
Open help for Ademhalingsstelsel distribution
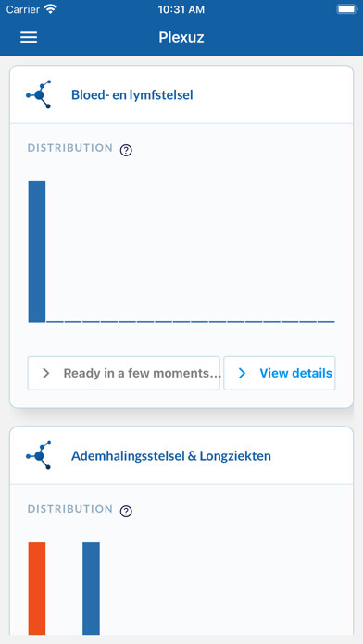pyautogui.click(x=126, y=512)
